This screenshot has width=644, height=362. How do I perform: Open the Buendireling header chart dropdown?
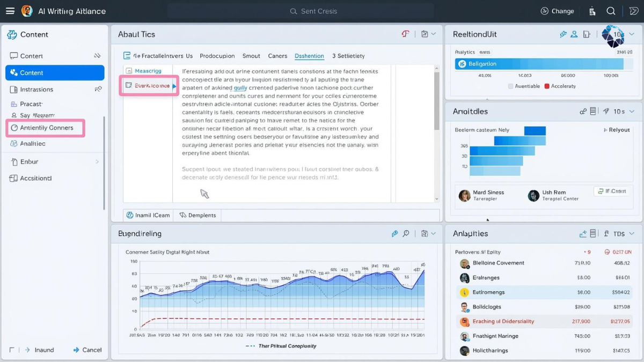428,234
